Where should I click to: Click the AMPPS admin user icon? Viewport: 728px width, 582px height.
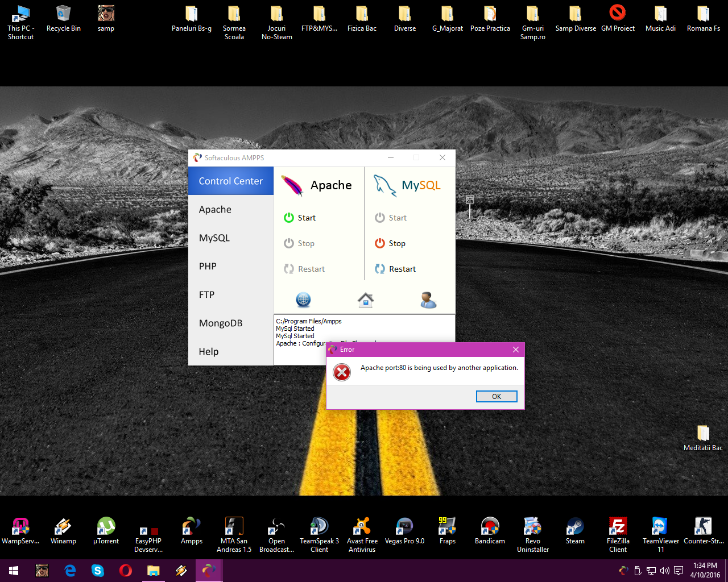point(428,300)
